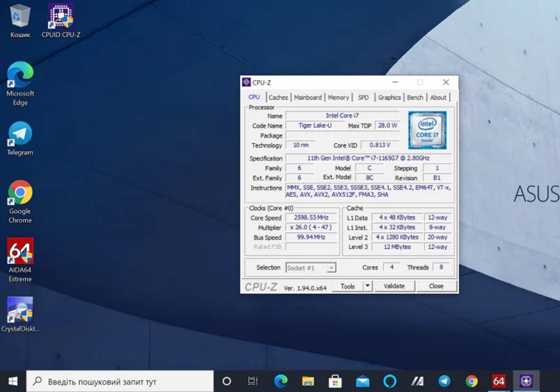560x392 pixels.
Task: Click the Windows Start button
Action: click(x=13, y=381)
